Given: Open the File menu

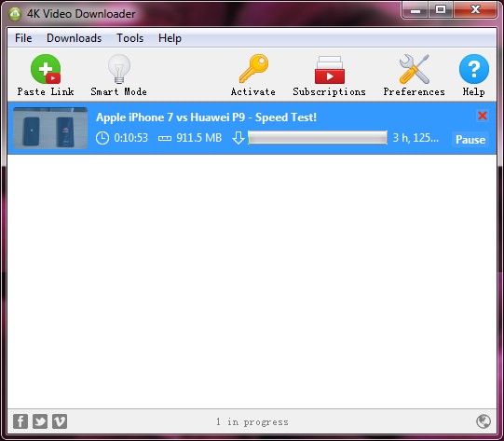Looking at the screenshot, I should point(23,38).
